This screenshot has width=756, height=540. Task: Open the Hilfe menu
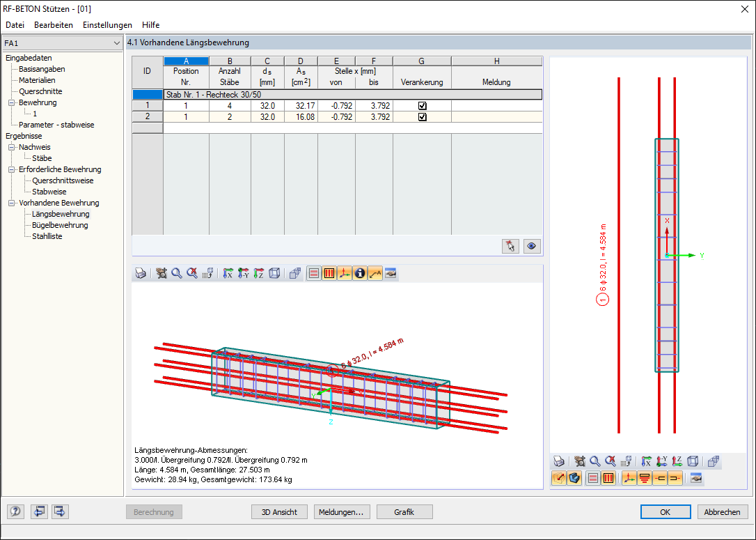pos(151,25)
